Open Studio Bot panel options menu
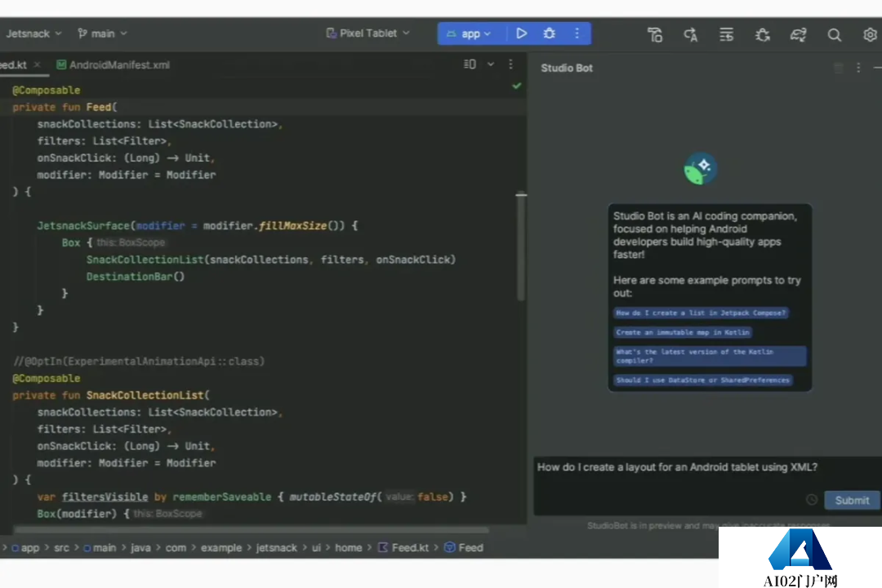This screenshot has height=588, width=882. tap(858, 68)
